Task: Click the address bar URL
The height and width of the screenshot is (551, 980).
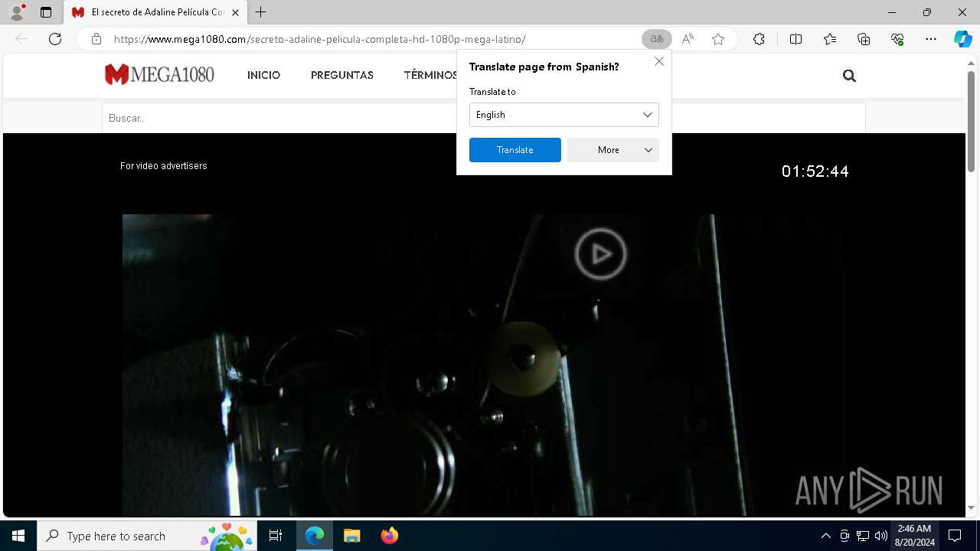Action: (x=320, y=39)
